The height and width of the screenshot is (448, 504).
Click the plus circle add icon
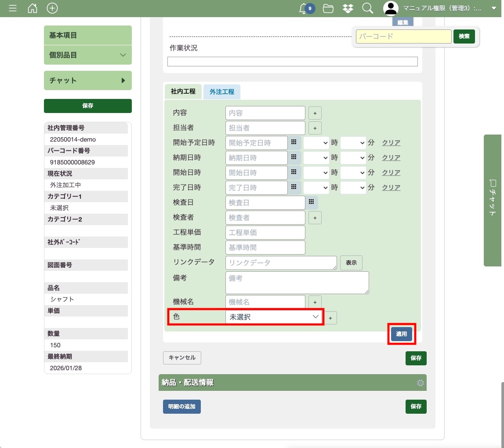[52, 8]
